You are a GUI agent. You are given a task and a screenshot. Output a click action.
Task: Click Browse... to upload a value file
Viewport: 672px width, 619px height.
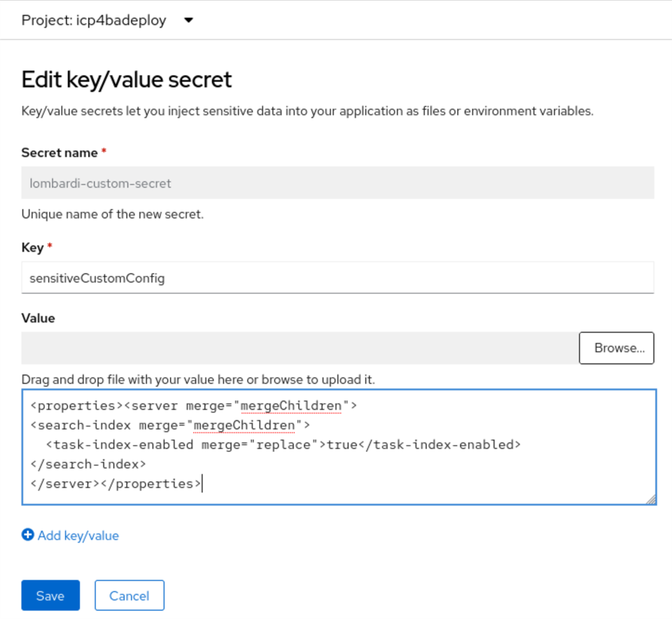point(616,347)
